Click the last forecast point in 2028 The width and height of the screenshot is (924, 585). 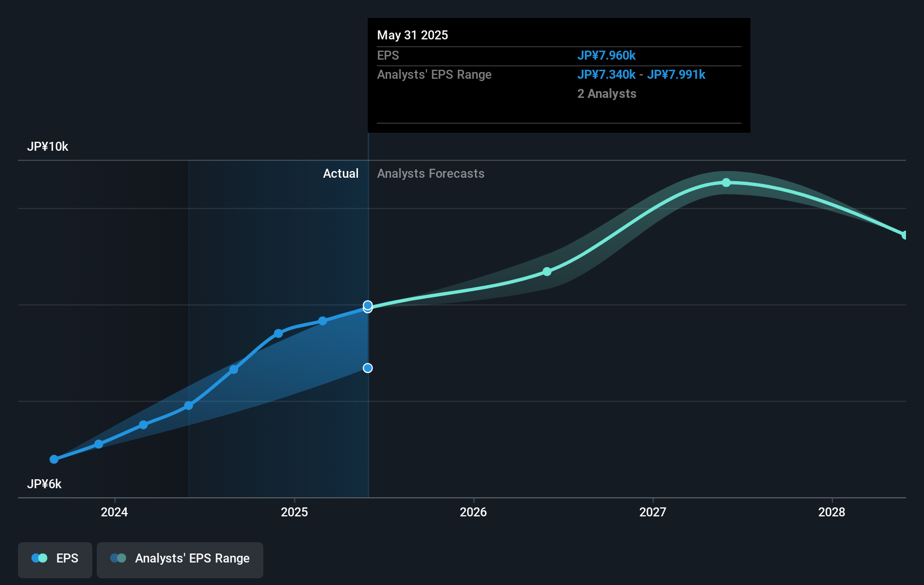(904, 235)
